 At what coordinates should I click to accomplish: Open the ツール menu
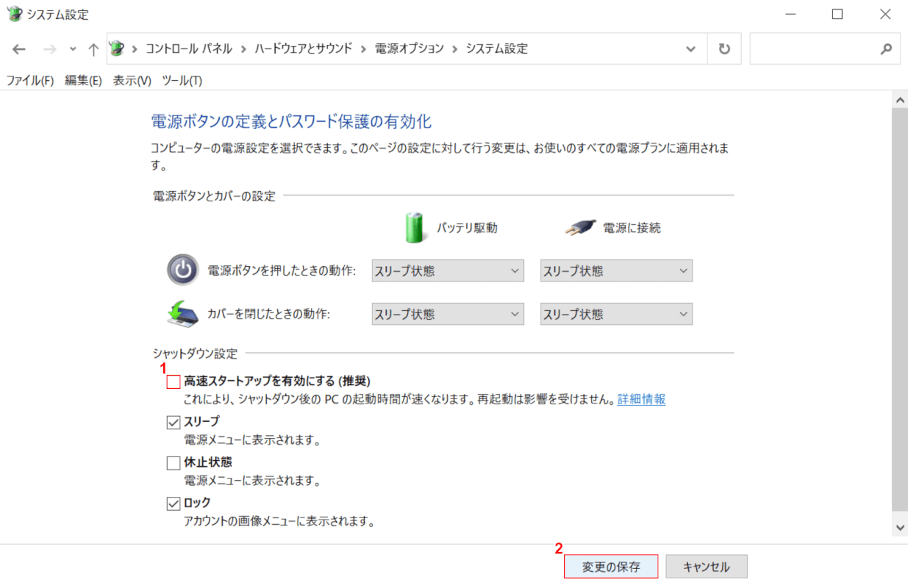pos(182,81)
